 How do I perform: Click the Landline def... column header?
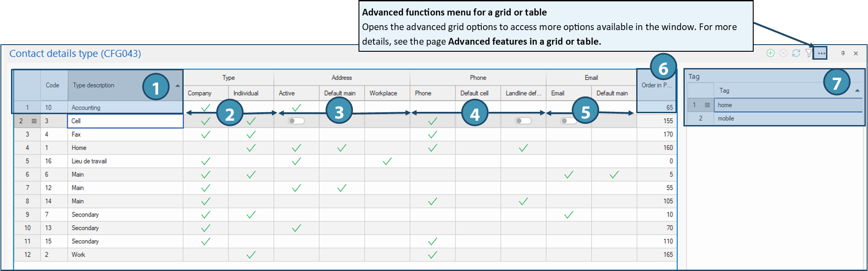[x=523, y=93]
